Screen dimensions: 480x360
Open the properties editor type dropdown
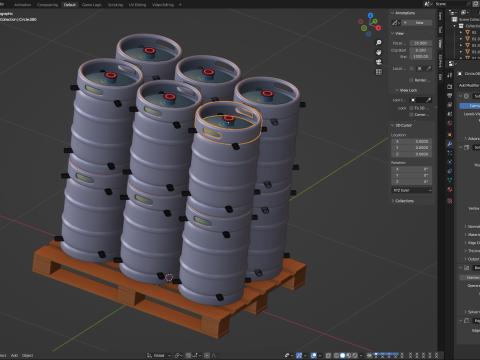452,64
